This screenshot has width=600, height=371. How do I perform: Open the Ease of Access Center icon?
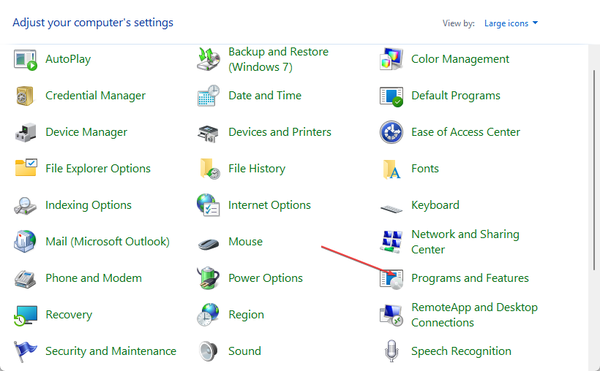tap(391, 132)
